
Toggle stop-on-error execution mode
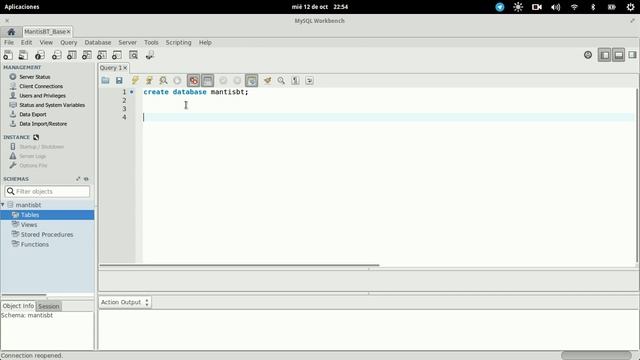tap(193, 80)
